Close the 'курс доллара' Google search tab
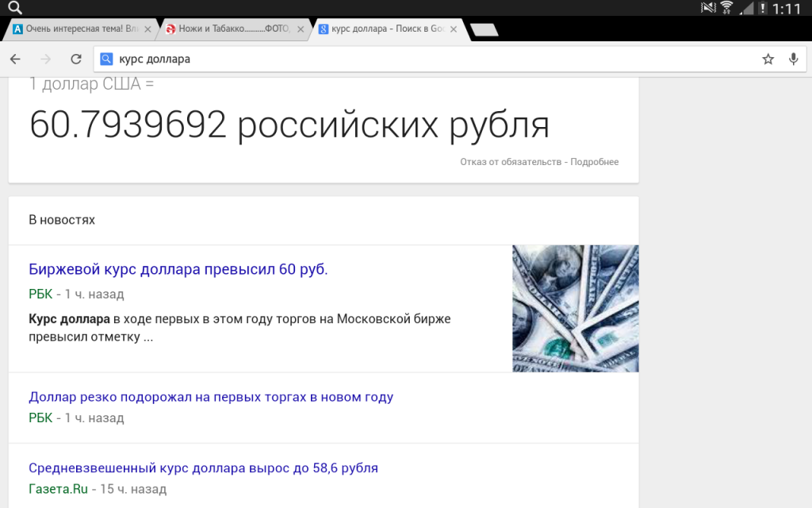The width and height of the screenshot is (812, 508). click(454, 29)
